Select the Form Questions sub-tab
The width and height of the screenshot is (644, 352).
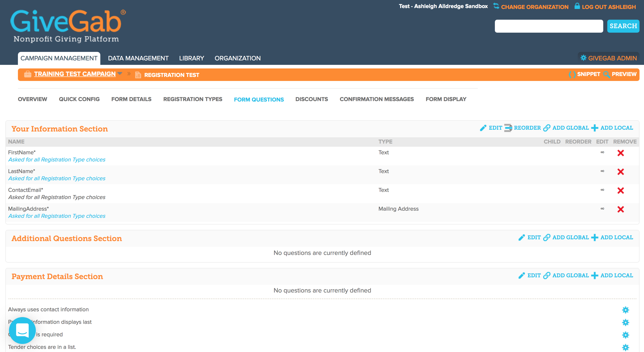coord(259,100)
